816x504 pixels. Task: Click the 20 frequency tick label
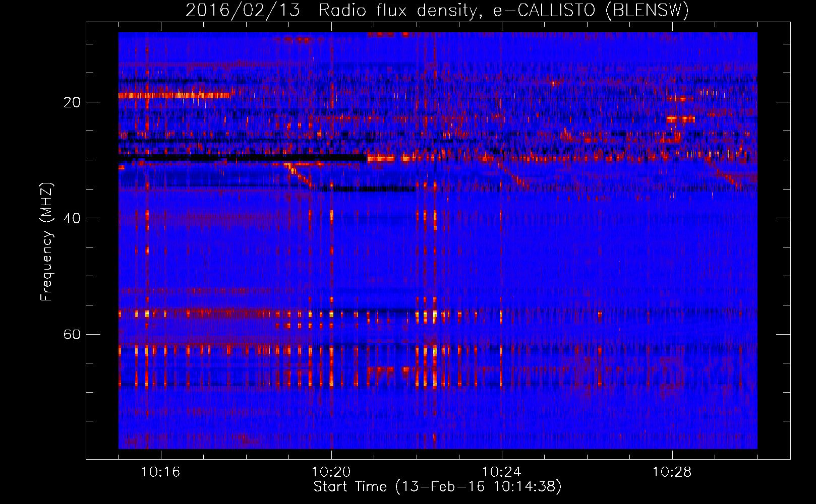(x=72, y=102)
